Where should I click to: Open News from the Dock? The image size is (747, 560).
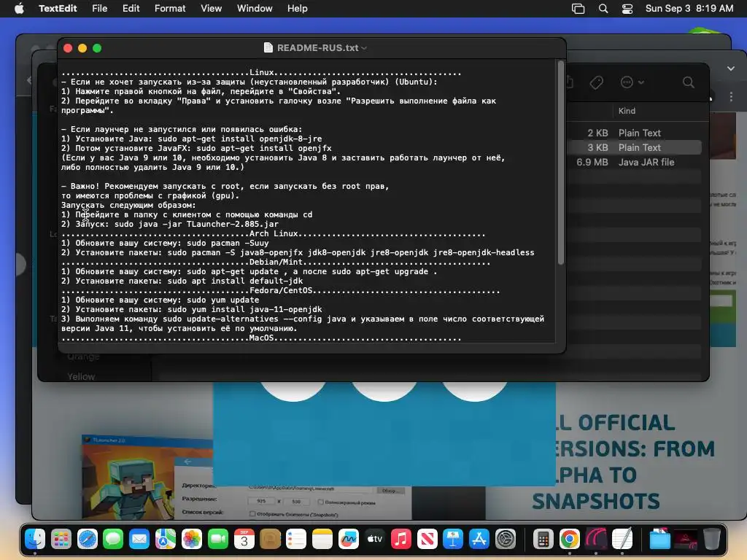click(x=427, y=539)
